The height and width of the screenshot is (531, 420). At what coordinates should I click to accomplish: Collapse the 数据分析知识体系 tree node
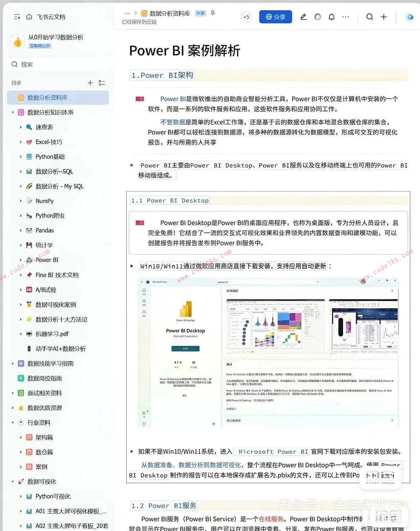point(13,112)
